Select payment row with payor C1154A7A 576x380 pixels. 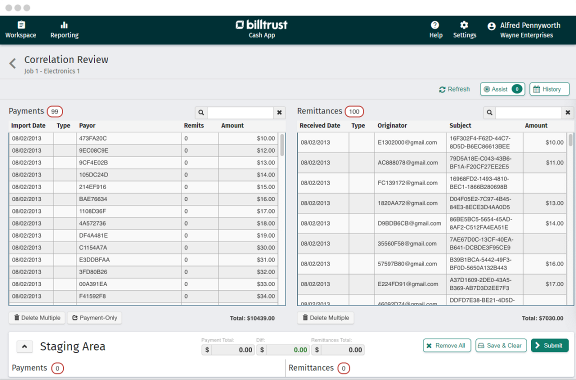pos(144,248)
